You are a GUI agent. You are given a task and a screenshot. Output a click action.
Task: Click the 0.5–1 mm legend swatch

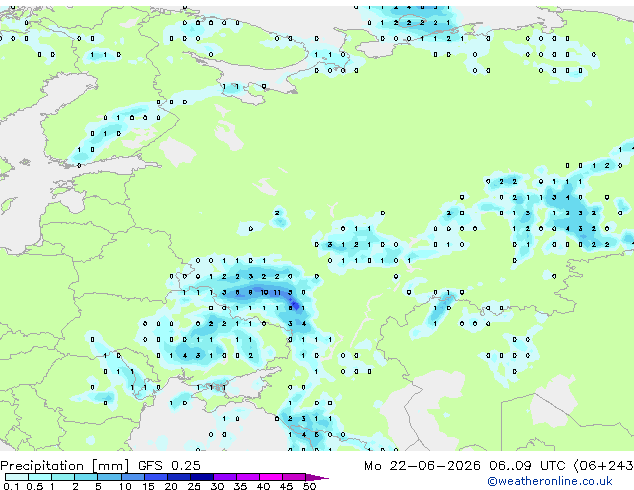click(x=40, y=477)
